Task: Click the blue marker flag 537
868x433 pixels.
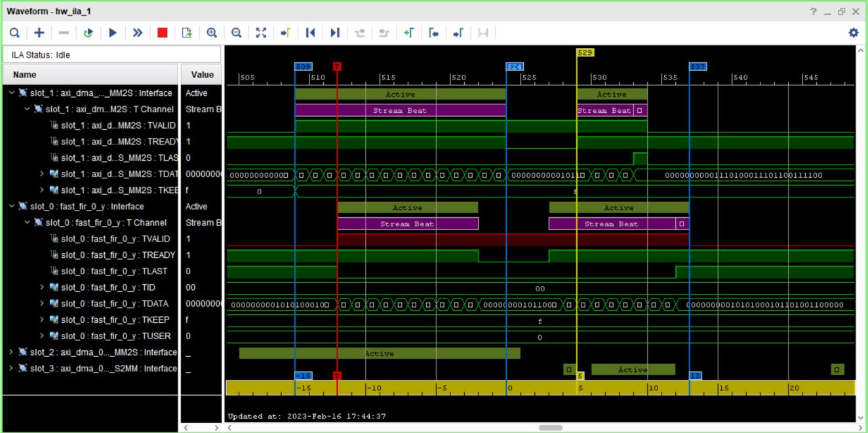Action: coord(698,67)
